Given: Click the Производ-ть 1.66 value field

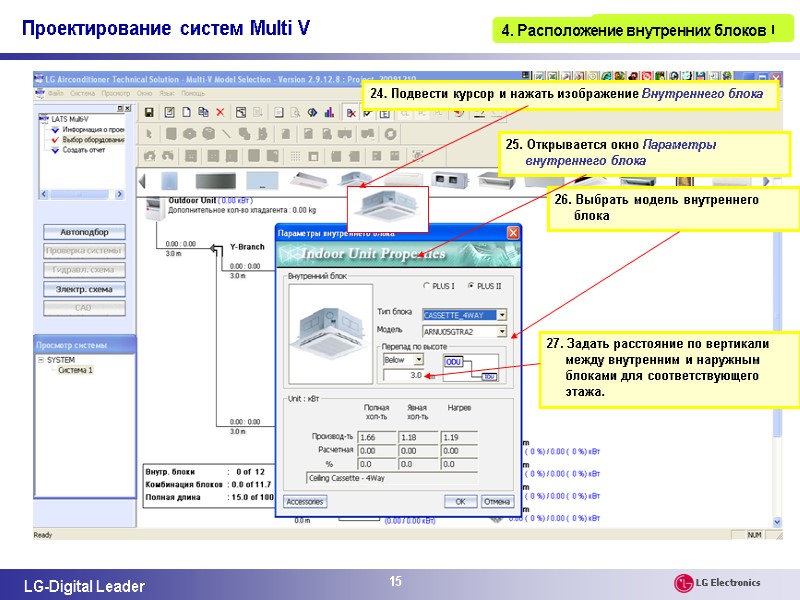Looking at the screenshot, I should click(377, 437).
